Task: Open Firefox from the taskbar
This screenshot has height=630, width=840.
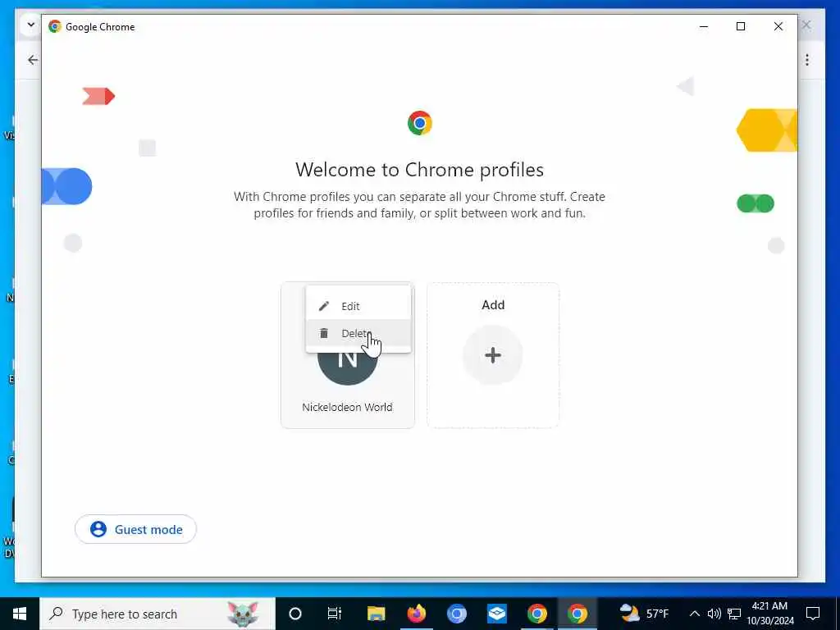Action: pyautogui.click(x=416, y=614)
